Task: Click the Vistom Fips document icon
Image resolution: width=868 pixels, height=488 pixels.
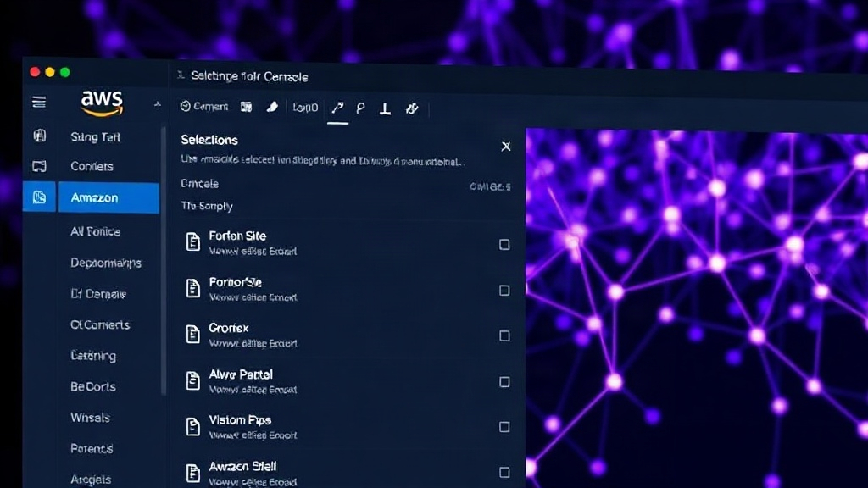Action: click(x=192, y=426)
